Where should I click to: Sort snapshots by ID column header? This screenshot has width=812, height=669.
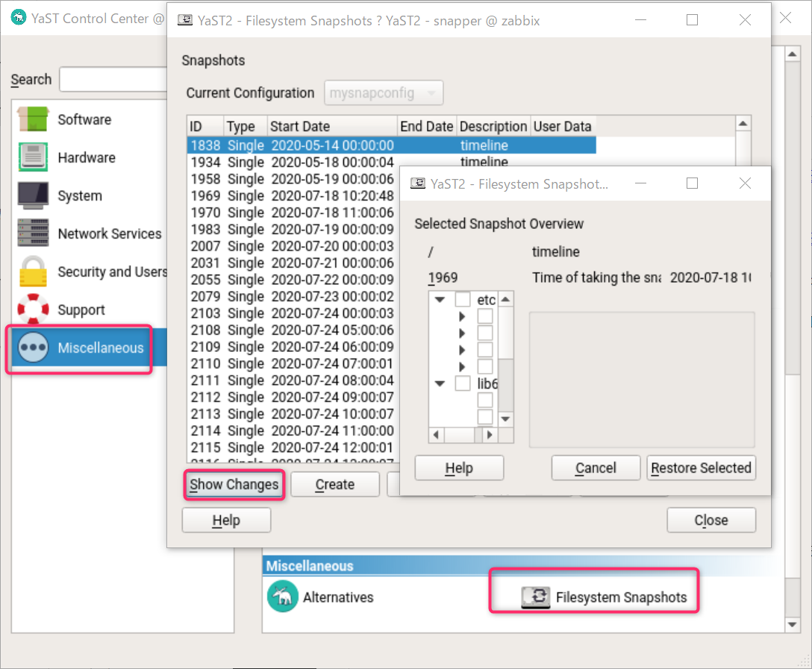click(x=205, y=126)
